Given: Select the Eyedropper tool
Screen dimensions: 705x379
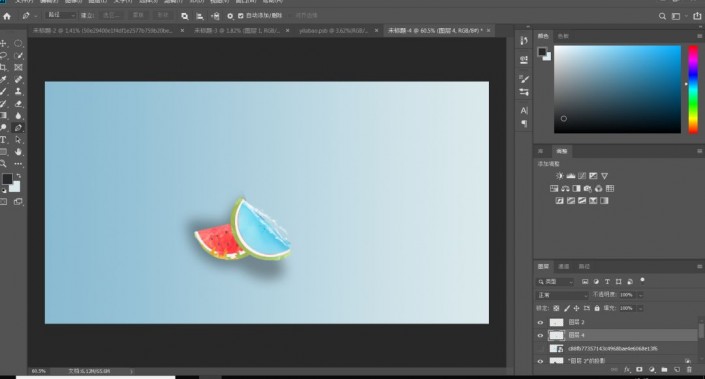Looking at the screenshot, I should click(3, 80).
